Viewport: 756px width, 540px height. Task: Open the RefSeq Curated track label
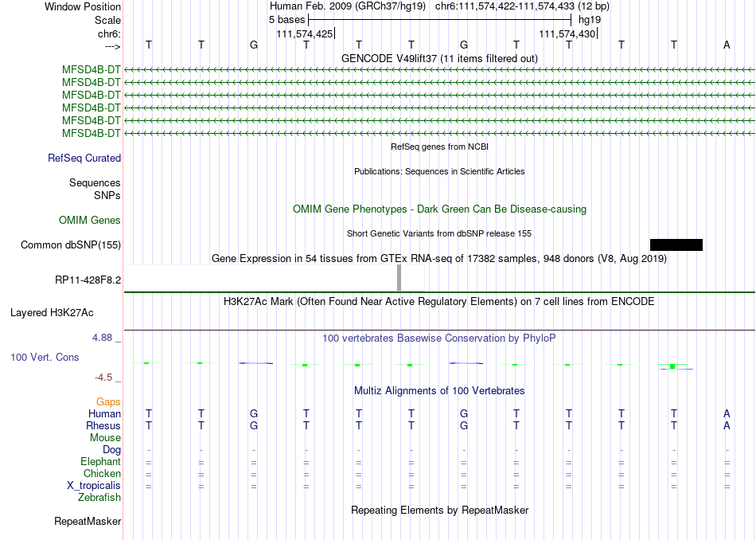pyautogui.click(x=84, y=158)
